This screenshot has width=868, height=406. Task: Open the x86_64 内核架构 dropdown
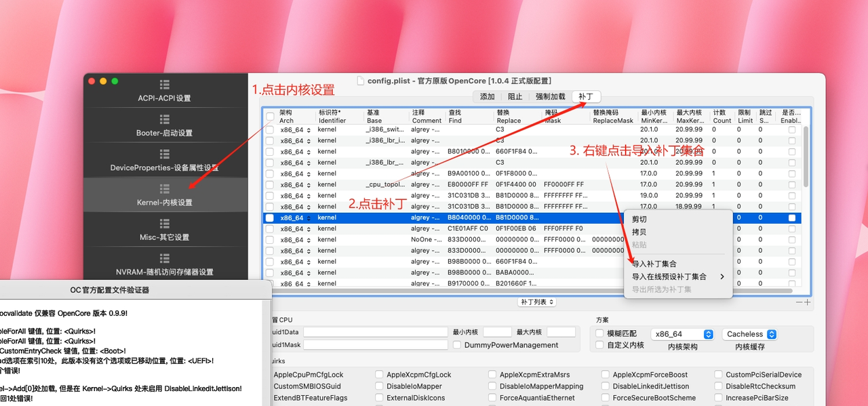click(x=683, y=333)
